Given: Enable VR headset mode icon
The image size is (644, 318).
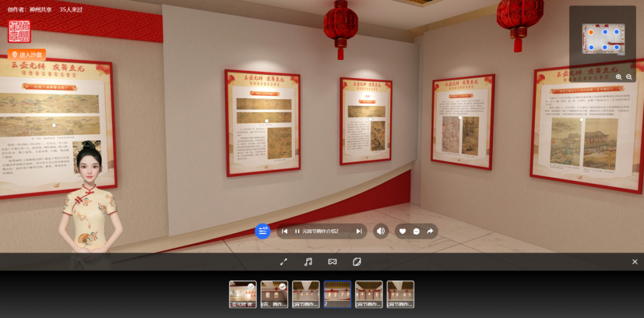Looking at the screenshot, I should (332, 262).
